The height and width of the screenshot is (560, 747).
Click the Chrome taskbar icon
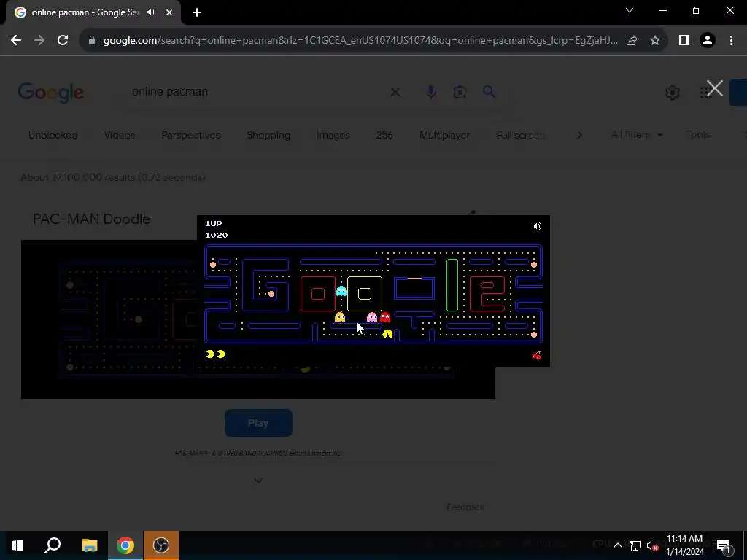point(125,545)
